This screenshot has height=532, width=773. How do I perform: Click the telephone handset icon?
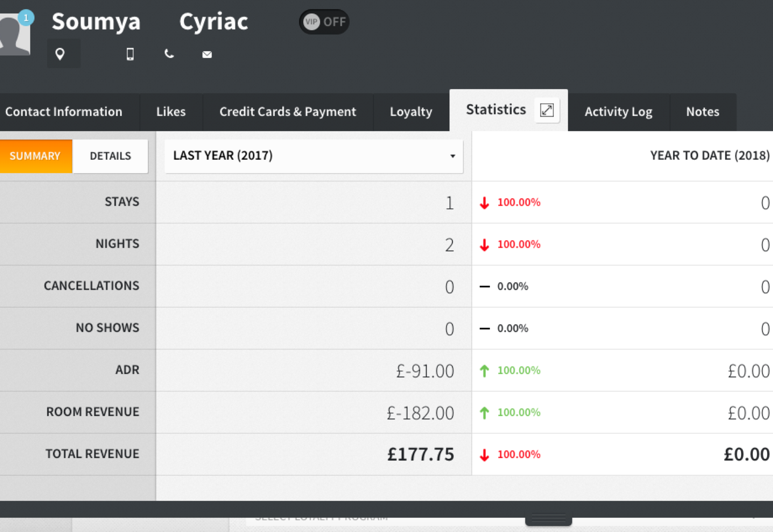(169, 54)
